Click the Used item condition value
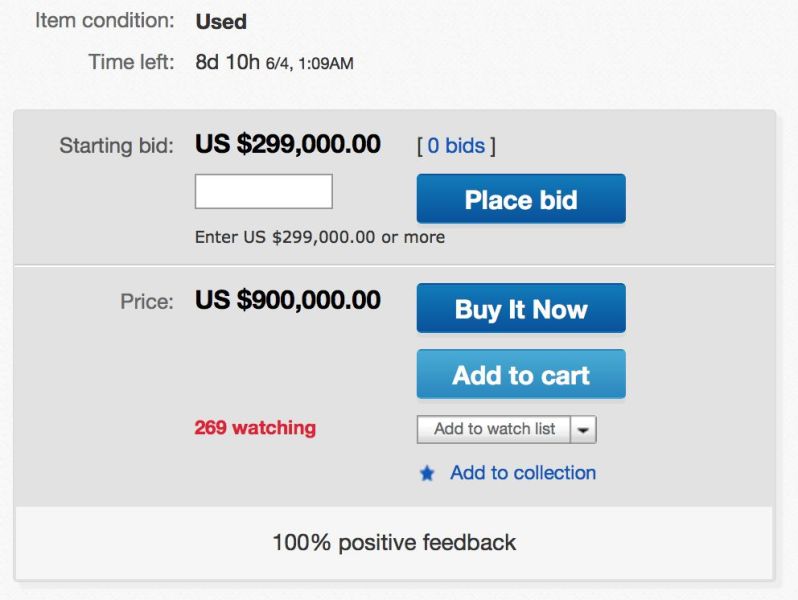 pos(221,21)
